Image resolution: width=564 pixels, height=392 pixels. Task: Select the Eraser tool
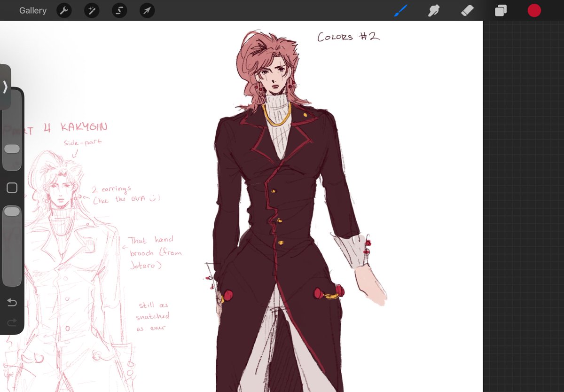[x=467, y=10]
